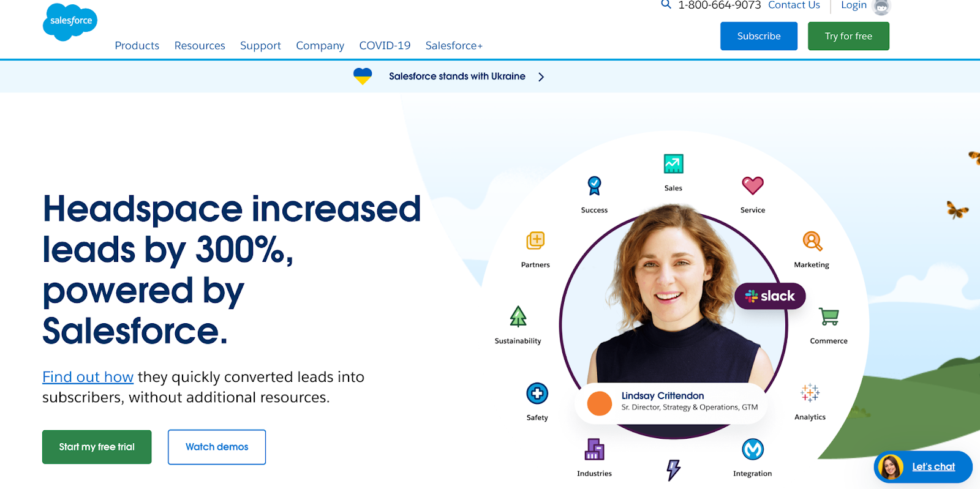This screenshot has width=980, height=489.
Task: Select the Success ribbon badge icon
Action: click(594, 185)
